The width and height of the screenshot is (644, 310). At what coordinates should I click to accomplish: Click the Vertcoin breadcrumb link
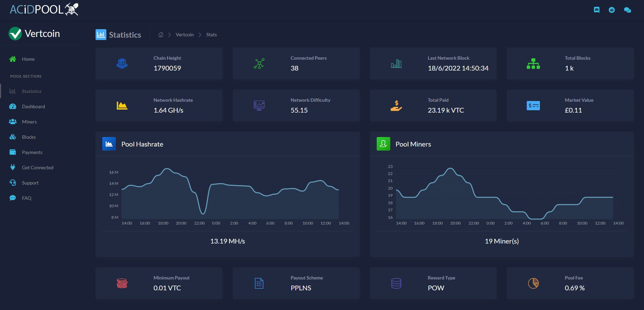185,35
